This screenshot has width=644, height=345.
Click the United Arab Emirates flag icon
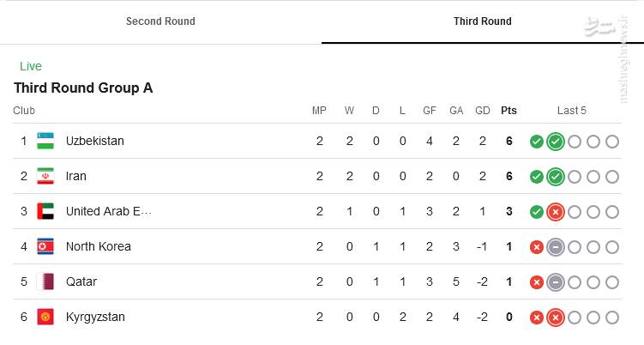(45, 211)
